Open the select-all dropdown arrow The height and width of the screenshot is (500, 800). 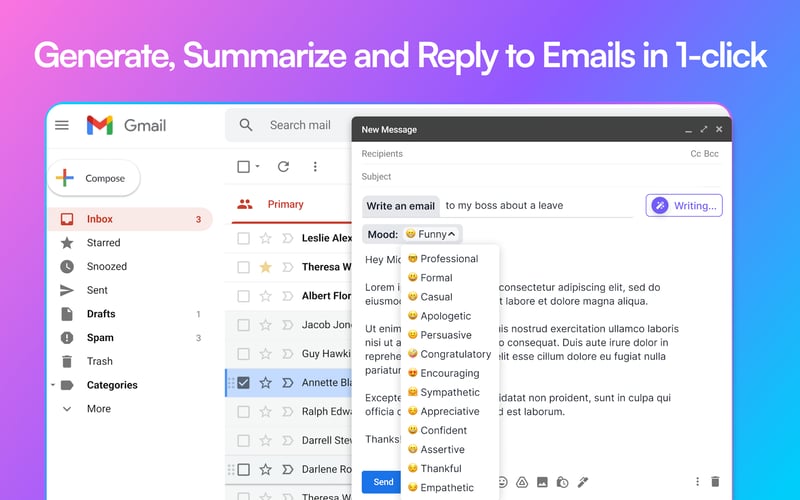(x=257, y=166)
